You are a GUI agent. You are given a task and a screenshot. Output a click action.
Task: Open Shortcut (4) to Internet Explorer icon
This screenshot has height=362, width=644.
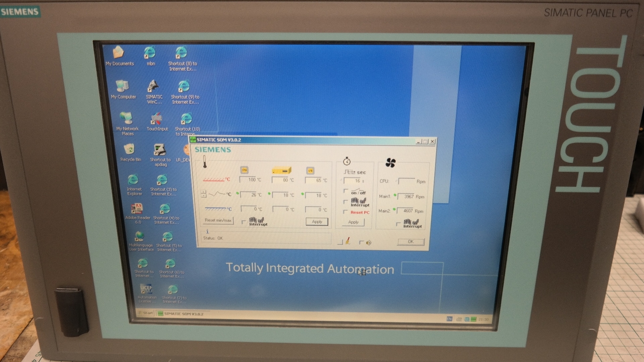166,214
